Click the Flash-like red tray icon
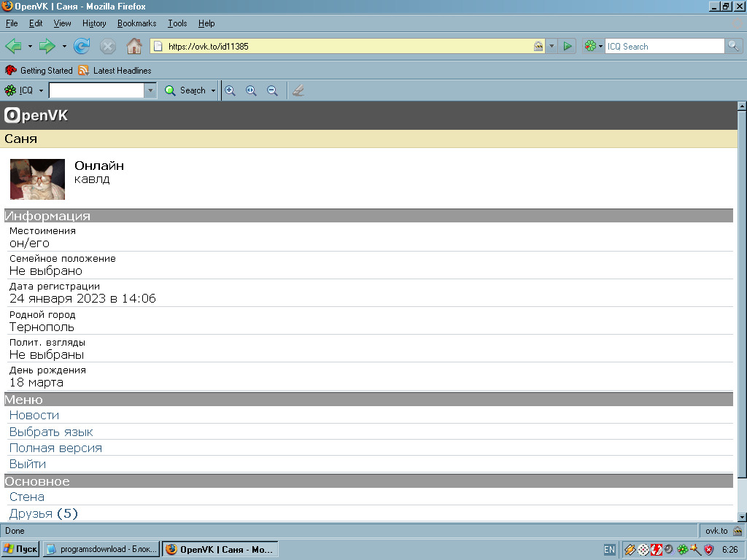747x560 pixels. click(x=657, y=550)
